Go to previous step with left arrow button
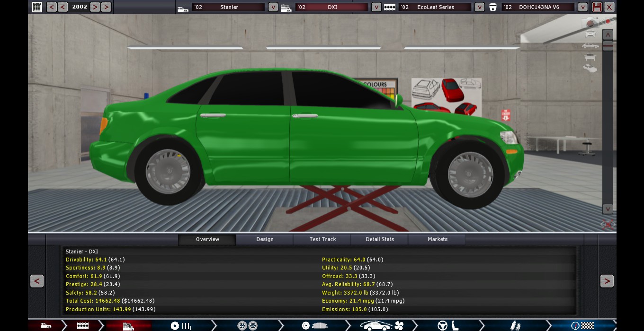Screen dimensions: 644x331 [37, 281]
